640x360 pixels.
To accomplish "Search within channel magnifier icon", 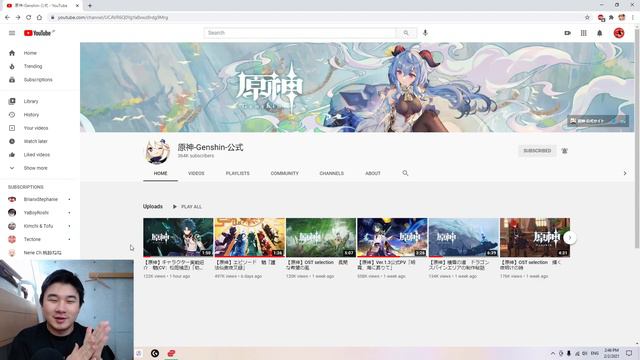I will pos(405,173).
